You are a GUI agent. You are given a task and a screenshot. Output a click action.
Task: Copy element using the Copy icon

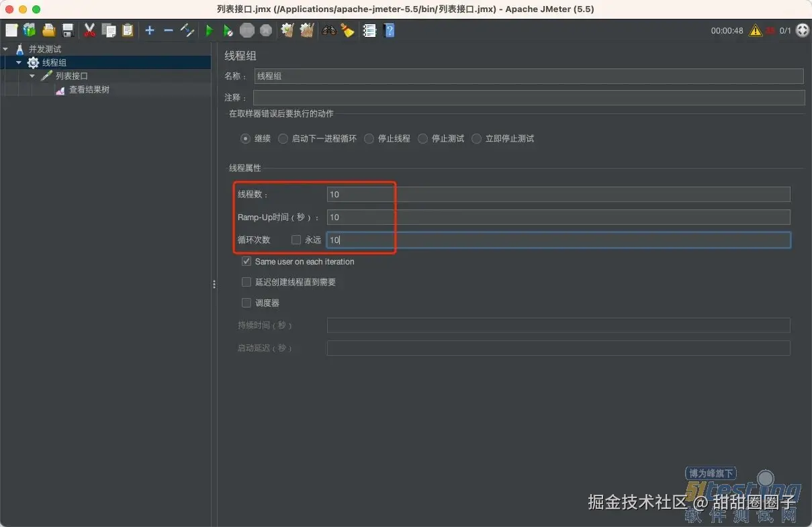click(x=109, y=30)
